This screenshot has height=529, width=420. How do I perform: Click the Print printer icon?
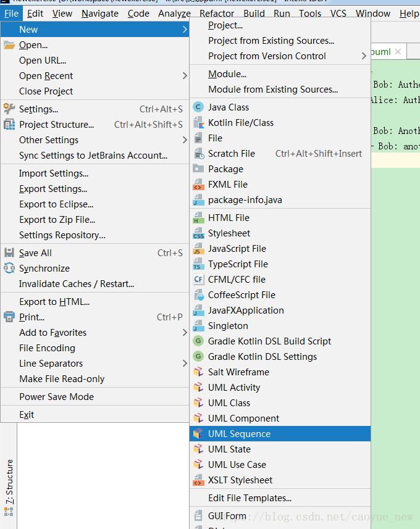click(9, 317)
